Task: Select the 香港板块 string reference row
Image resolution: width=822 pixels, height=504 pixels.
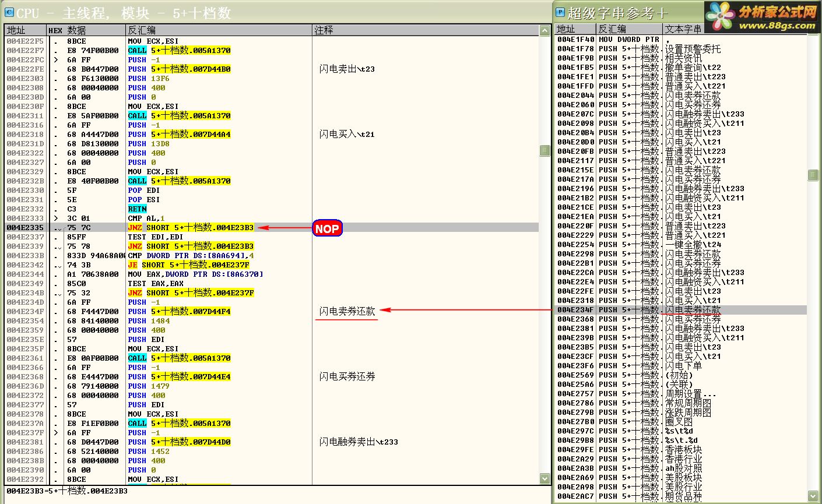Action: pos(681,450)
